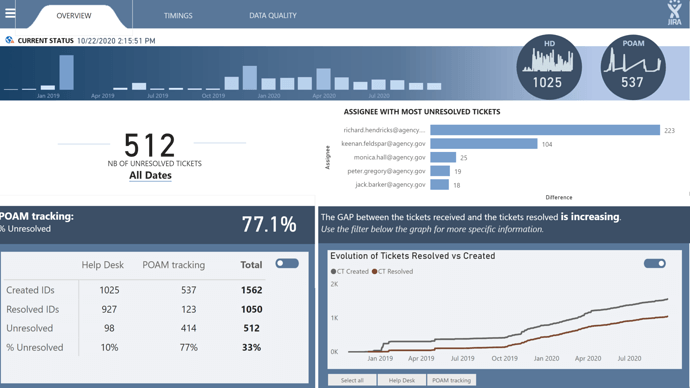Click the Resolved IDs row label

click(33, 309)
